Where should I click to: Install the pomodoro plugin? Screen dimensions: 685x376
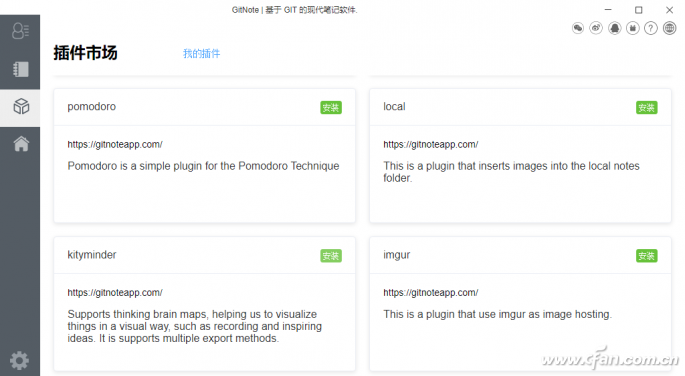point(331,108)
